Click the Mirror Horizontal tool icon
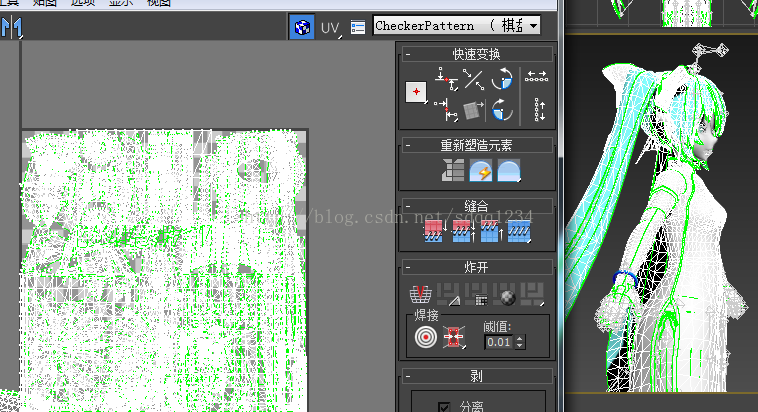 12,27
